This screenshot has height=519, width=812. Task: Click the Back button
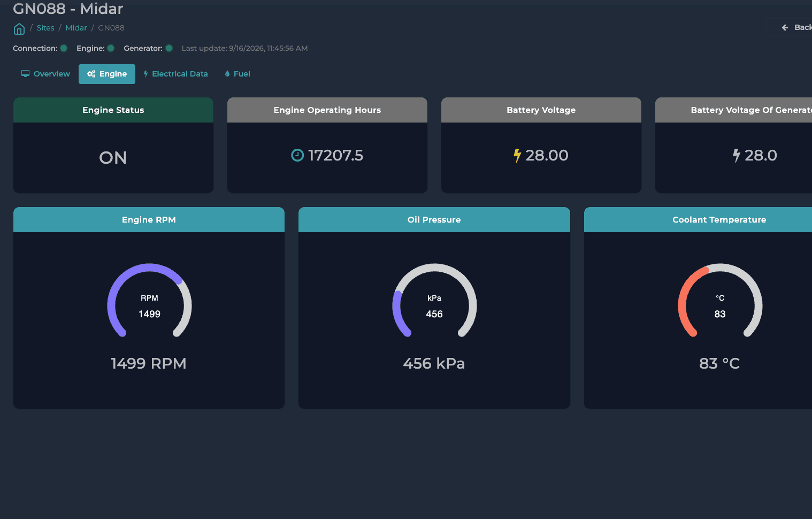tap(796, 27)
